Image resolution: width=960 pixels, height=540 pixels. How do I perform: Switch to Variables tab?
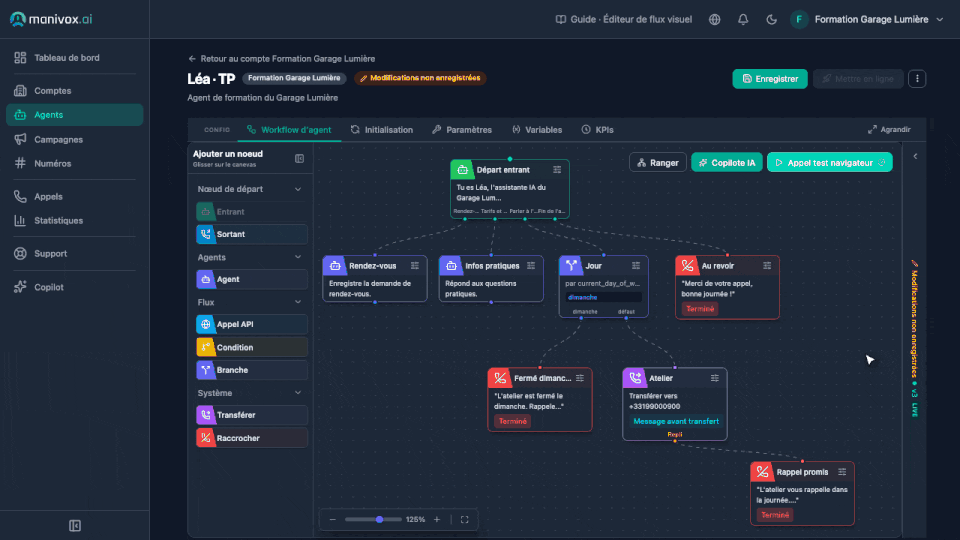click(537, 130)
